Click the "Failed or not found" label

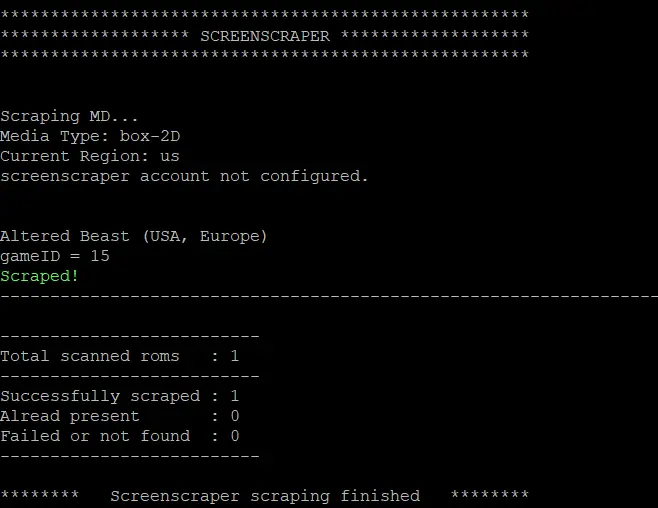coord(94,436)
